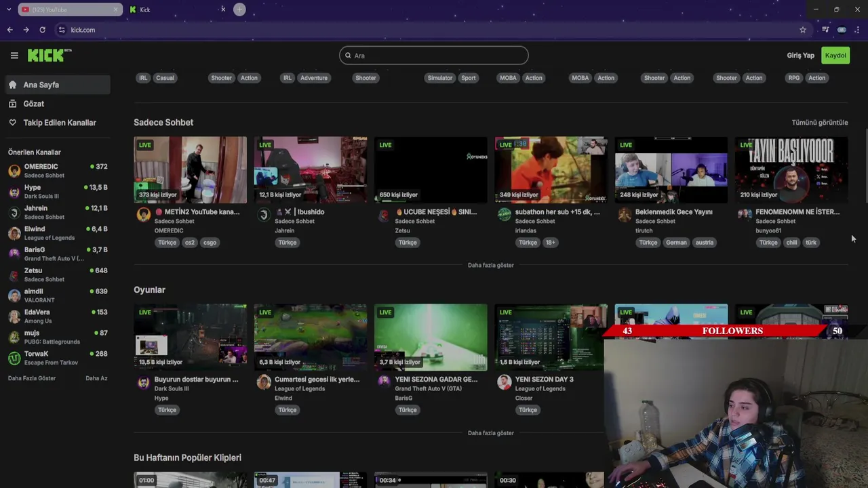Image resolution: width=868 pixels, height=488 pixels.
Task: Open Jahrein !bushido stream thumbnail
Action: pos(311,169)
